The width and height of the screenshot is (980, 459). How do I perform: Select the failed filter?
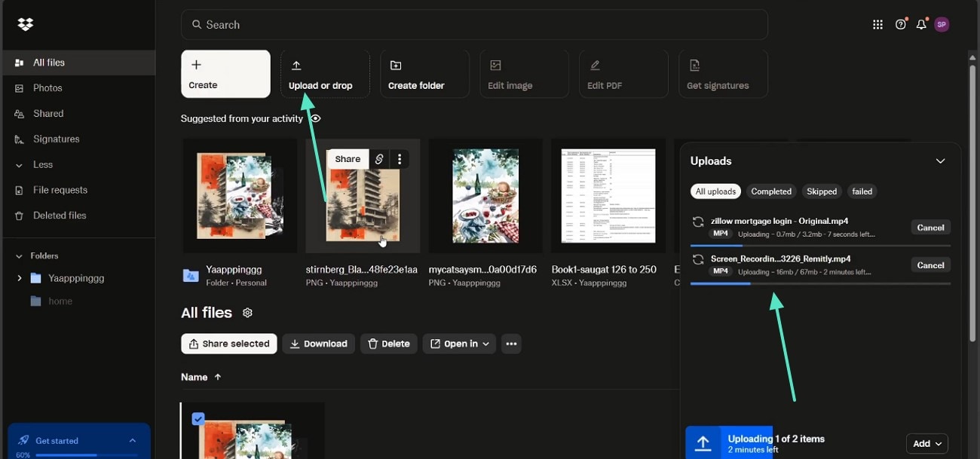coord(862,191)
